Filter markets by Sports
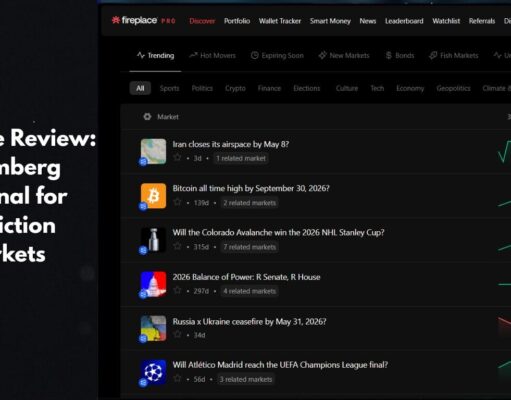The width and height of the screenshot is (511, 400). tap(169, 88)
